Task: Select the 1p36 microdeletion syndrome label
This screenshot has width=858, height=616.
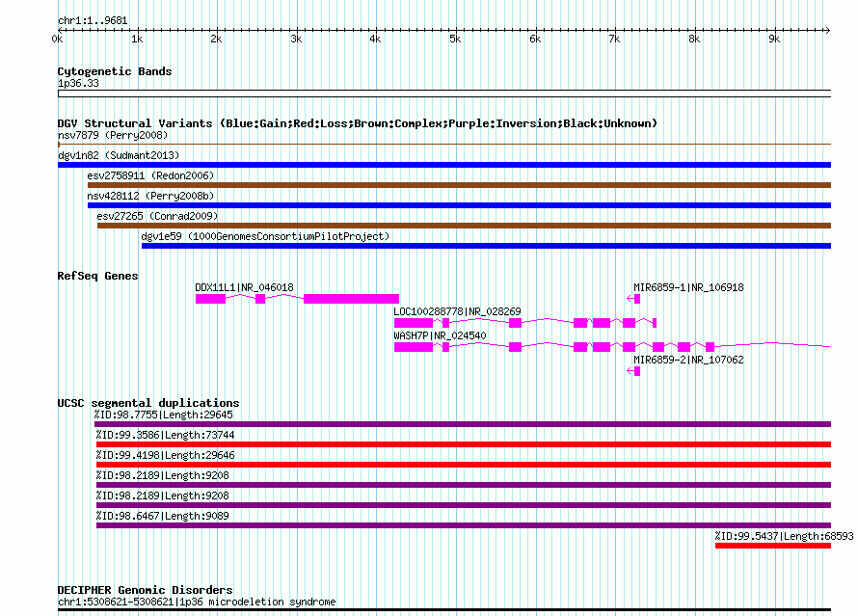Action: tap(197, 602)
